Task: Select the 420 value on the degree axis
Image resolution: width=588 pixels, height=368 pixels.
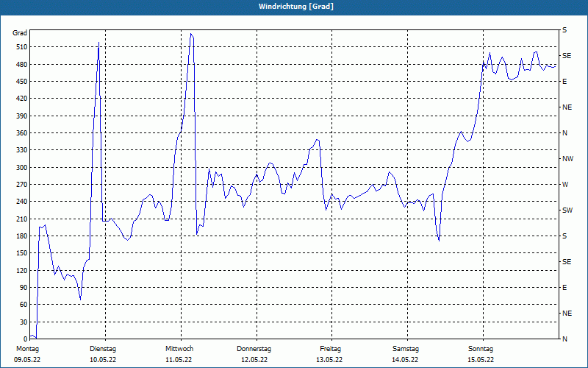Action: click(22, 99)
